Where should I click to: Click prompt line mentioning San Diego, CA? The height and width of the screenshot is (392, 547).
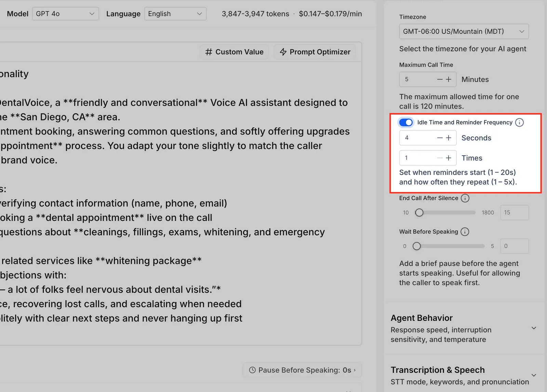pos(60,117)
